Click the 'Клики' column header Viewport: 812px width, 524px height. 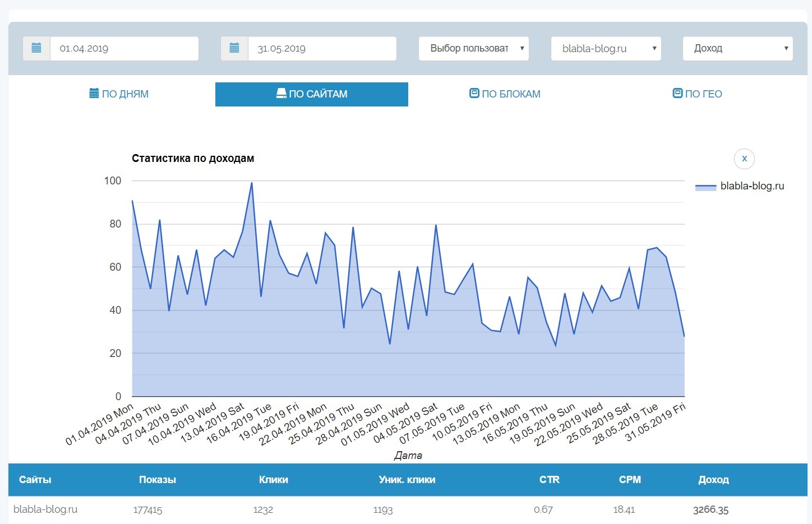273,480
